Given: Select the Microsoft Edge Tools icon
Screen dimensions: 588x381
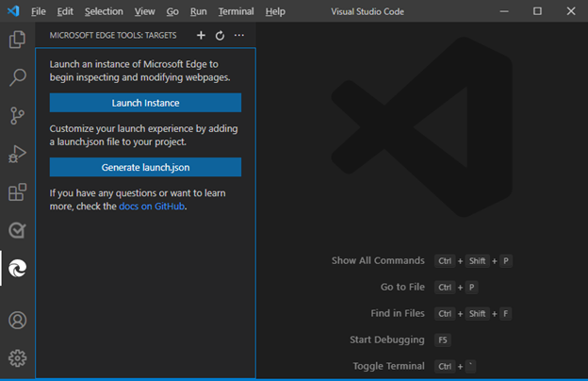Looking at the screenshot, I should [17, 269].
